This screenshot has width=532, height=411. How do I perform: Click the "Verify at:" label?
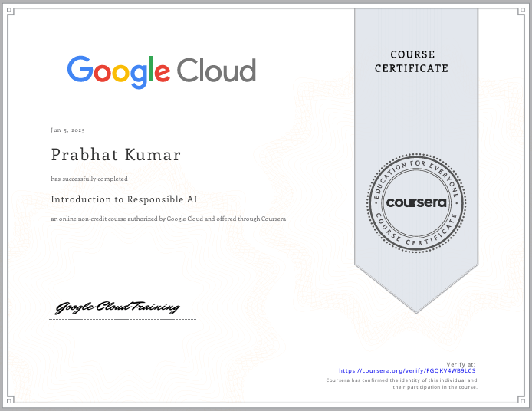click(x=461, y=364)
